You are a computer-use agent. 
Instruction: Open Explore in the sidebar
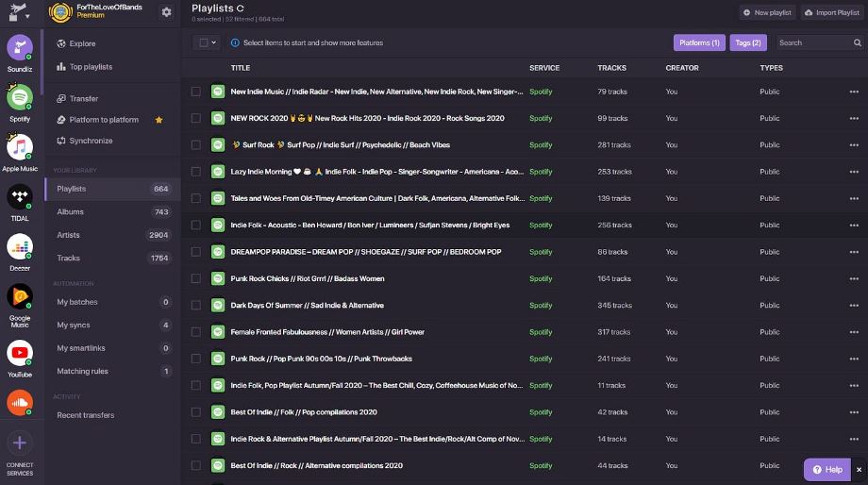click(x=75, y=43)
